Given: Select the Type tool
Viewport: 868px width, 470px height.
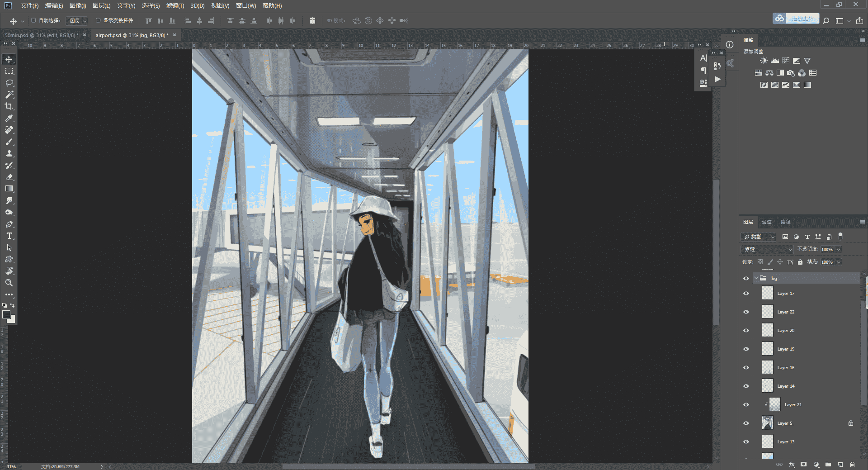Looking at the screenshot, I should click(9, 236).
